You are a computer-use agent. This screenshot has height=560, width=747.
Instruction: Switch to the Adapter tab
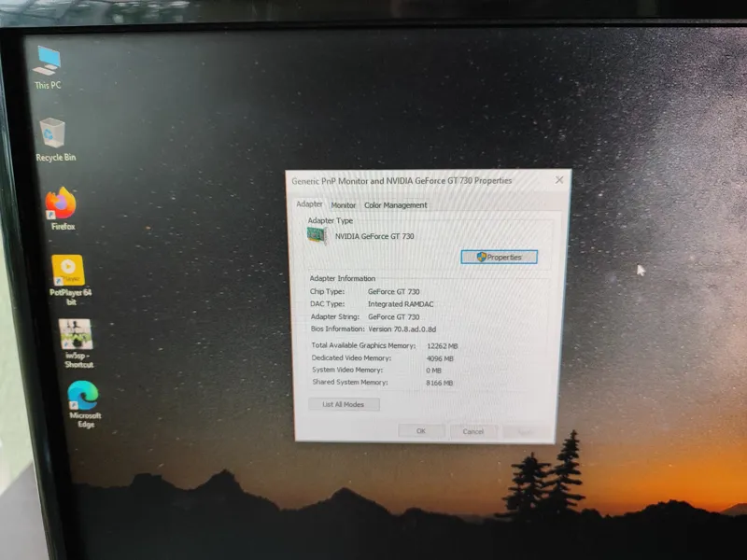point(309,204)
